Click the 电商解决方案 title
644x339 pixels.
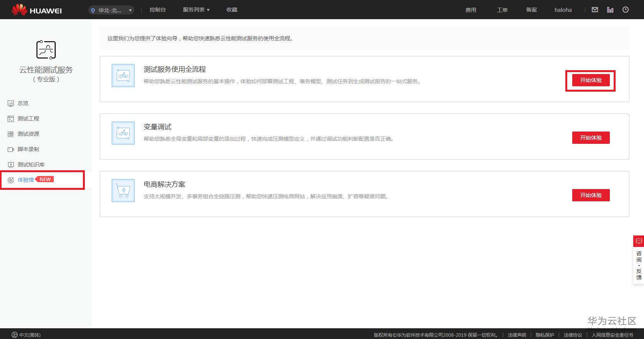click(164, 184)
